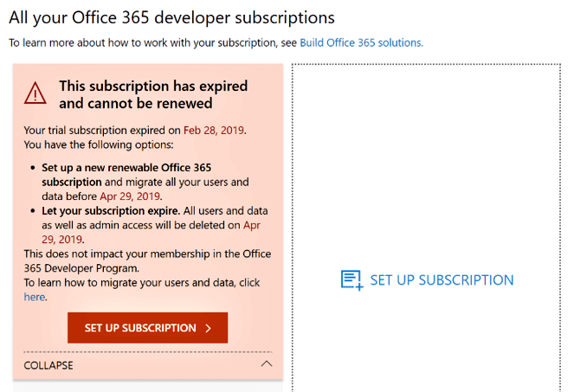
Task: Click the red SET UP SUBSCRIPTION button
Action: (x=147, y=328)
